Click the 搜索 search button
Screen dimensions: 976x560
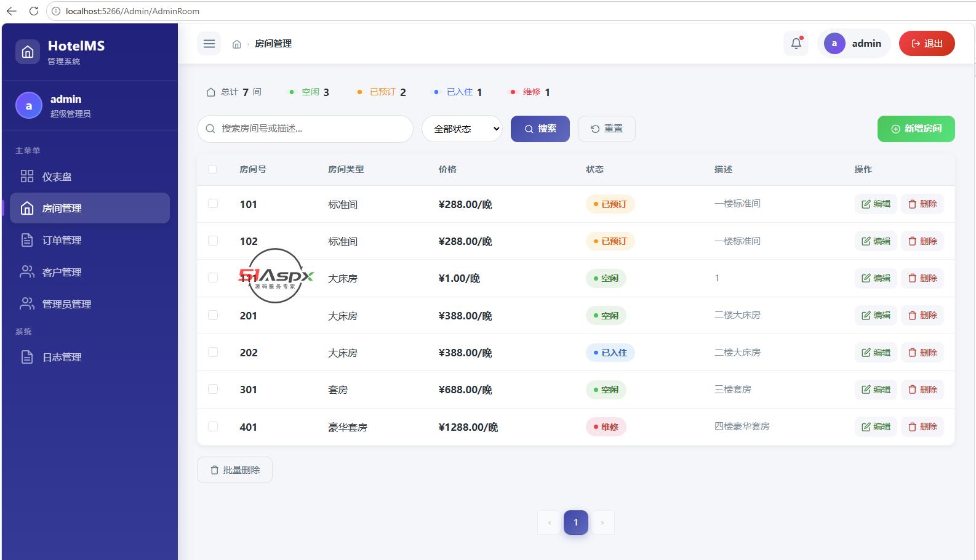[540, 129]
